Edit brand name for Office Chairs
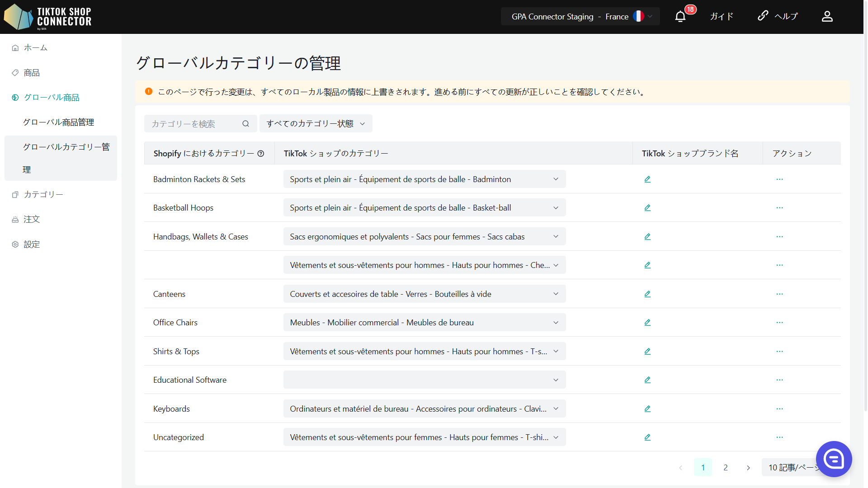Viewport: 868px width, 488px height. (647, 323)
